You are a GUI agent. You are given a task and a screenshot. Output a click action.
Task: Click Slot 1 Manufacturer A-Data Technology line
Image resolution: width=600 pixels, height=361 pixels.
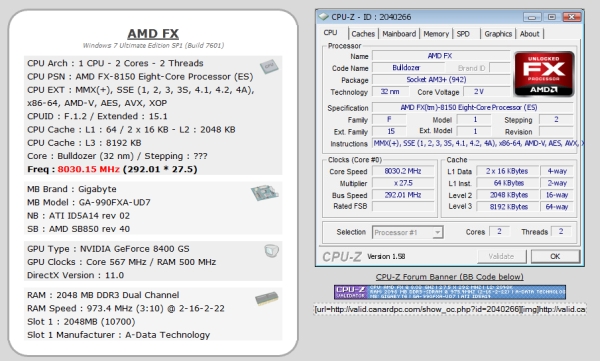coord(119,335)
